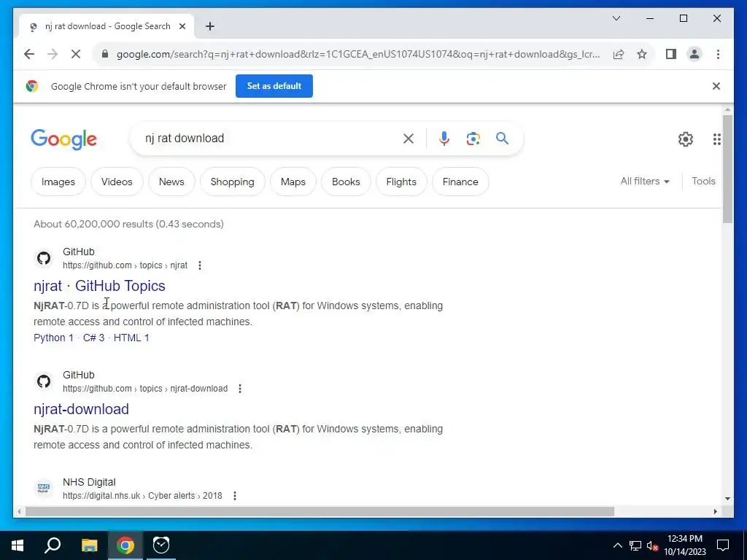Open the Windows Start menu
The width and height of the screenshot is (747, 560).
pyautogui.click(x=18, y=545)
